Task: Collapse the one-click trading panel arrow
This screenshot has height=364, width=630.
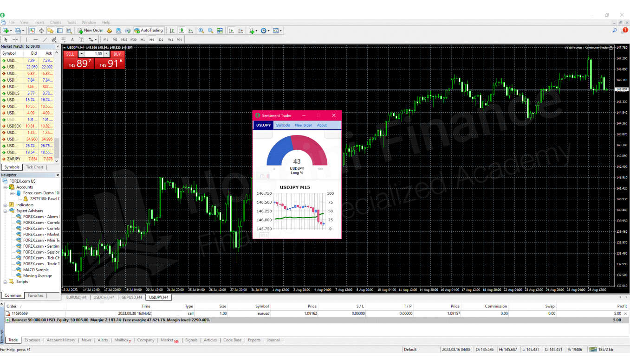Action: 65,47
